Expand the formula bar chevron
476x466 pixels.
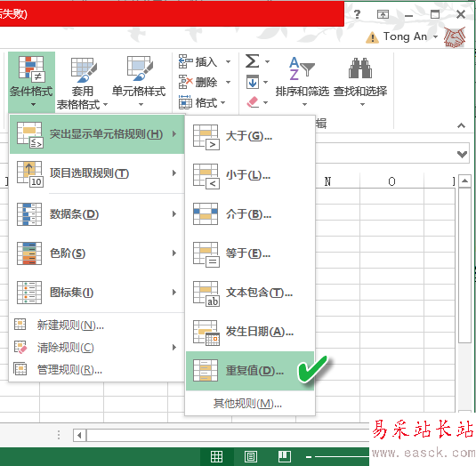462,155
